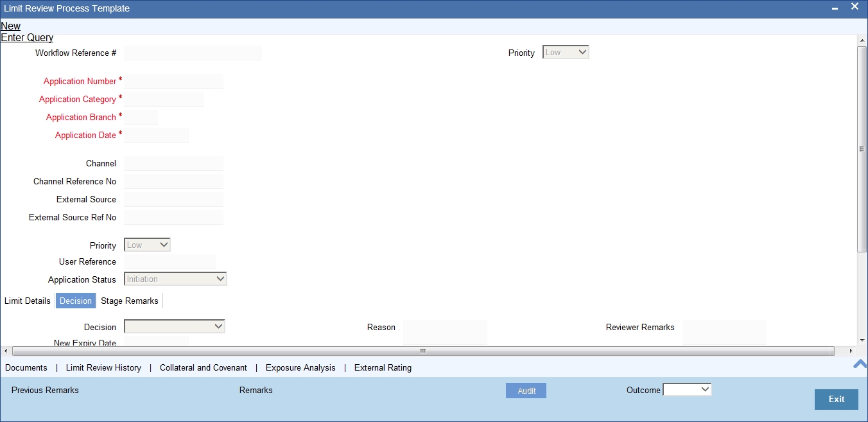Screen dimensions: 868x422
Task: Switch to the Stage Remarks tab
Action: tap(130, 301)
